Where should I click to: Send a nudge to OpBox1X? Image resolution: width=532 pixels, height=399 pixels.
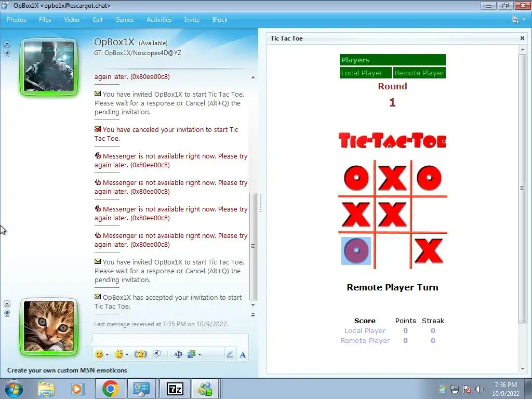pos(140,354)
